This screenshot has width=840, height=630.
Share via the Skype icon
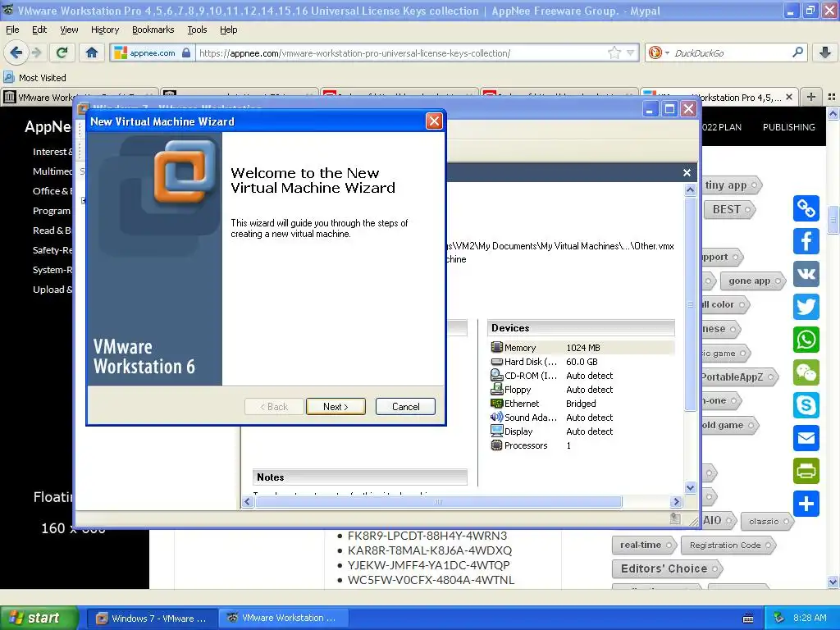[806, 405]
